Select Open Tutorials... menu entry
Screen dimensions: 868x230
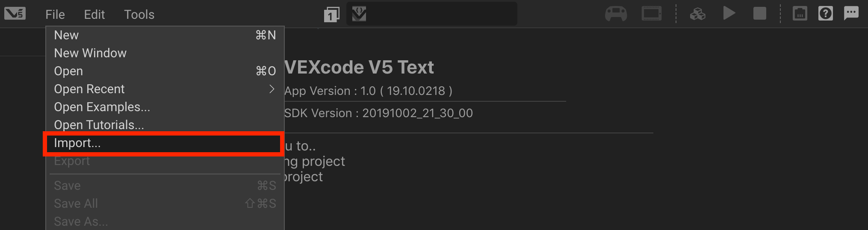(x=99, y=125)
